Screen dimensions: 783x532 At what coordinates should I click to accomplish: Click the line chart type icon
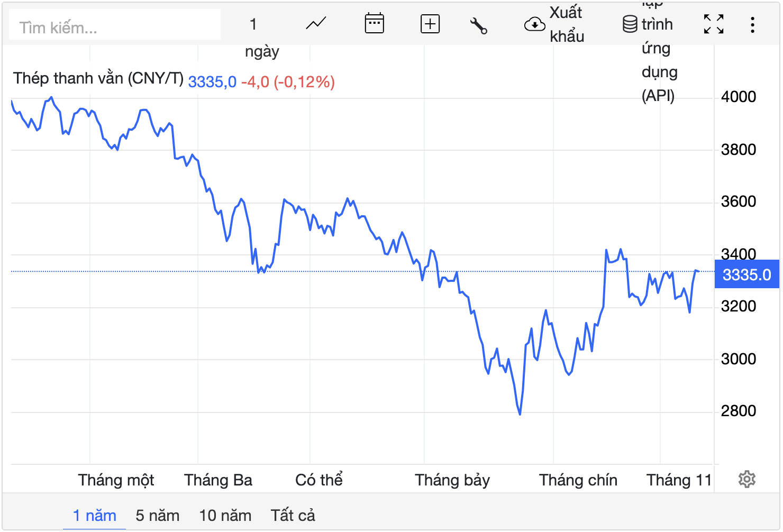pyautogui.click(x=316, y=24)
